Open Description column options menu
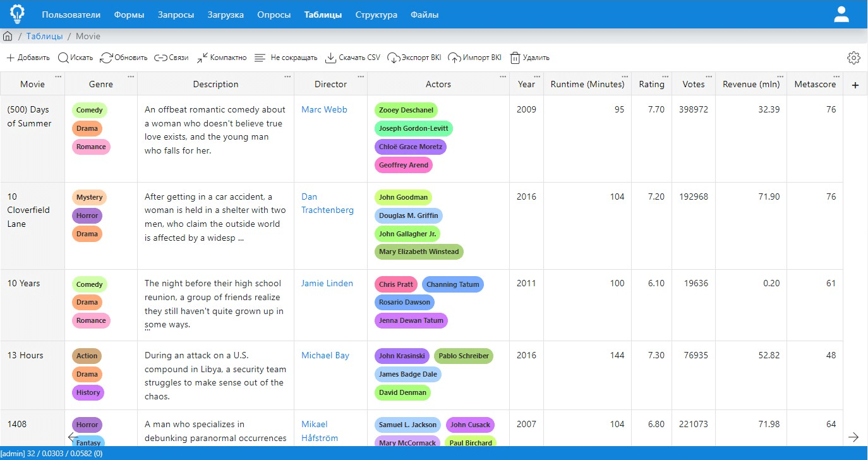The width and height of the screenshot is (868, 460). (x=287, y=76)
